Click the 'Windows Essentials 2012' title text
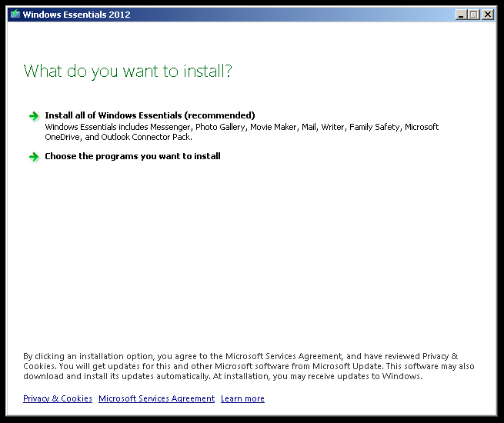504x423 pixels. tap(76, 15)
